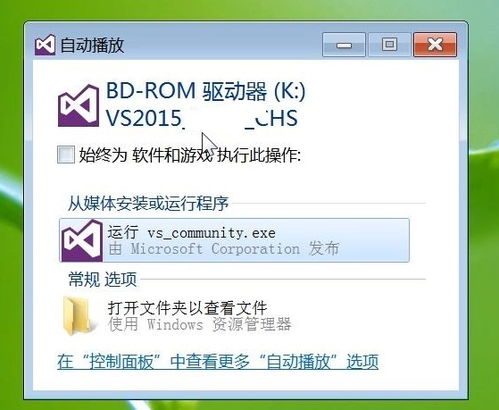
Task: Select 运行 vs_community.exe option
Action: click(234, 240)
